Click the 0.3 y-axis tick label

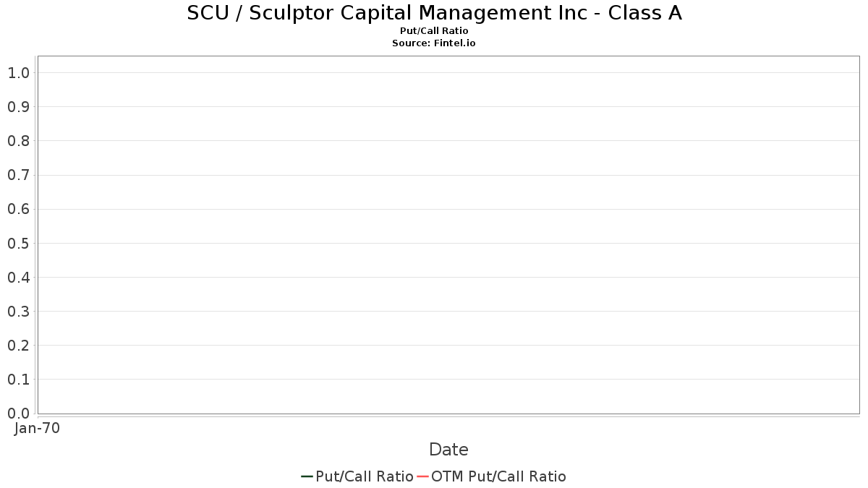pyautogui.click(x=19, y=311)
